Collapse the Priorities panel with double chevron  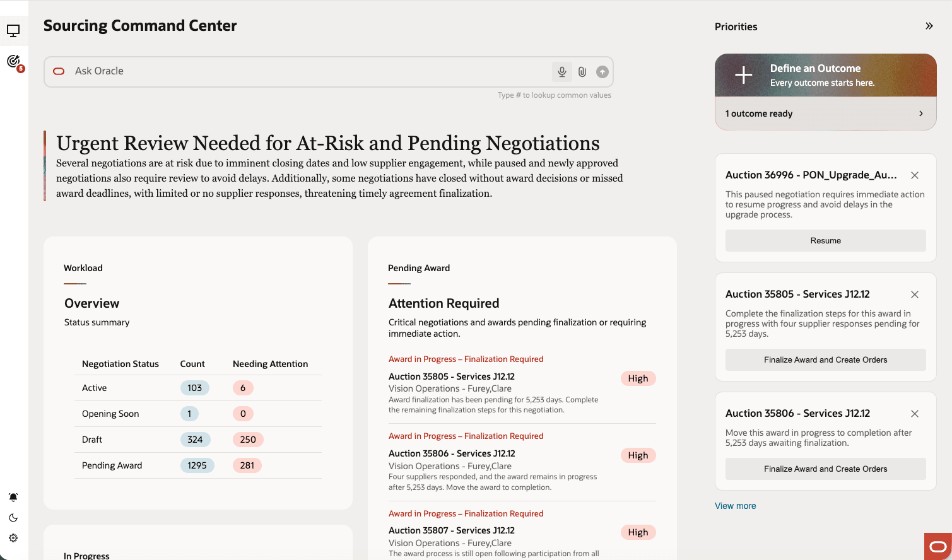pyautogui.click(x=929, y=26)
